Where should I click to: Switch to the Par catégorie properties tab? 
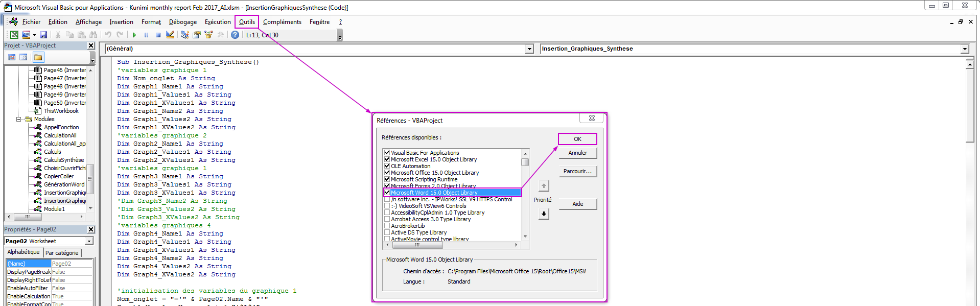62,253
